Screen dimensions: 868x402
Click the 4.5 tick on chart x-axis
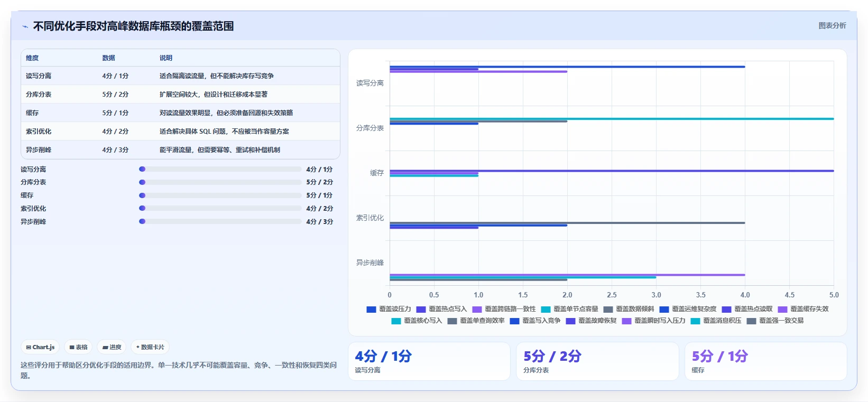click(789, 295)
